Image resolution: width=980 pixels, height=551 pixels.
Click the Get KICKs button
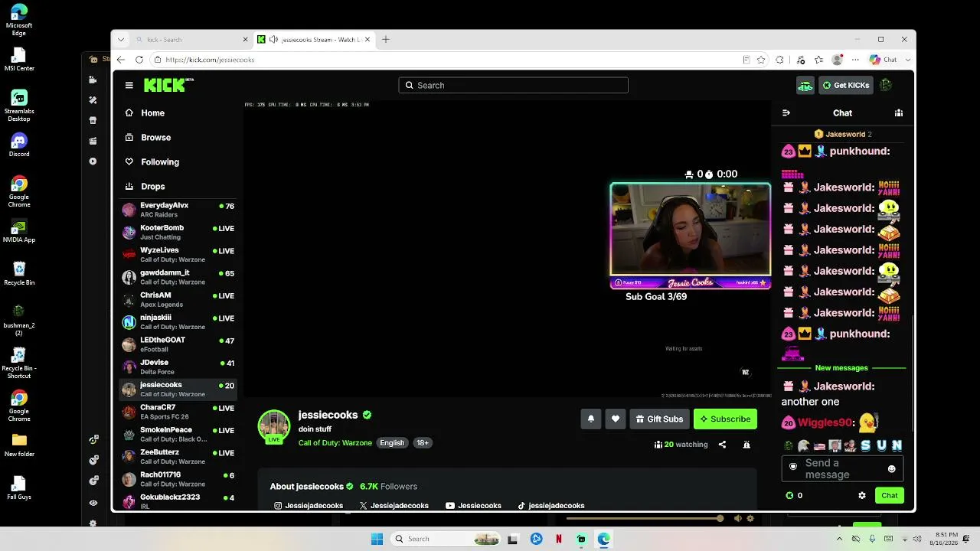[x=846, y=86]
